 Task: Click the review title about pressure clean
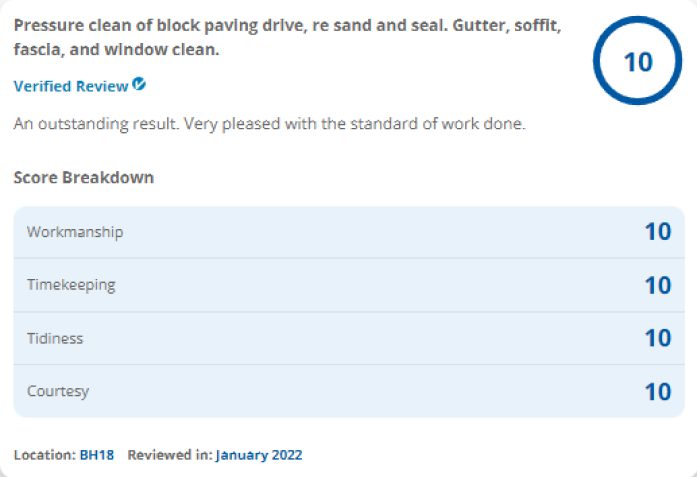pyautogui.click(x=287, y=37)
